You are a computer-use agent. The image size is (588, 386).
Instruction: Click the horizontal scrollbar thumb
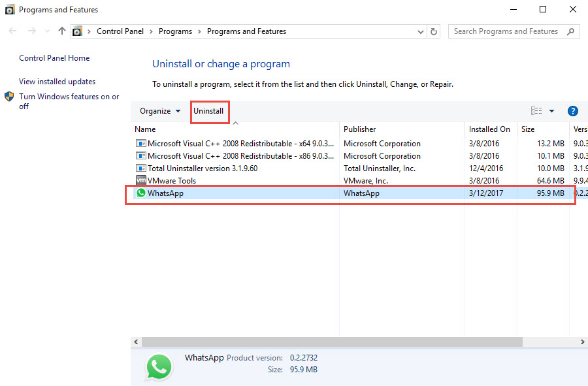pyautogui.click(x=332, y=342)
